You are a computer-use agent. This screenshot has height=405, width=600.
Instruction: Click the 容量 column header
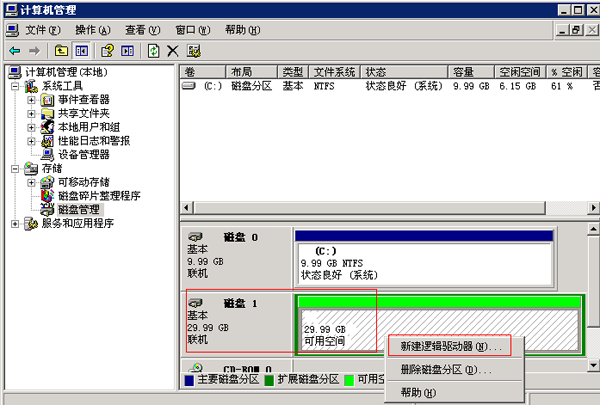click(463, 72)
